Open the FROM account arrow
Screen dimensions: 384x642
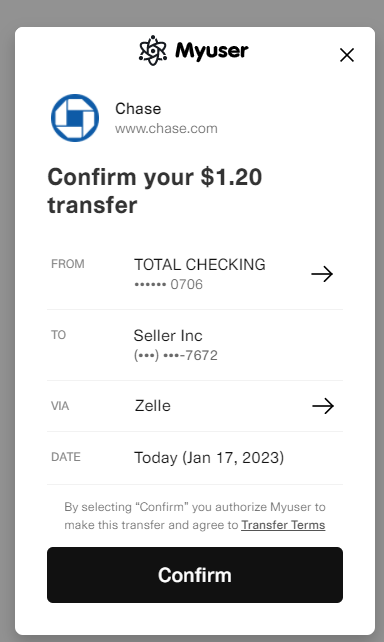click(322, 274)
